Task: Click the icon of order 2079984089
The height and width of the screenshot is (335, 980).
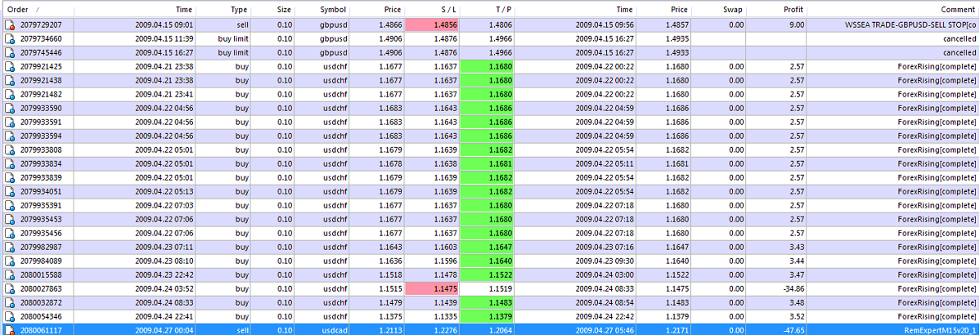Action: [9, 261]
